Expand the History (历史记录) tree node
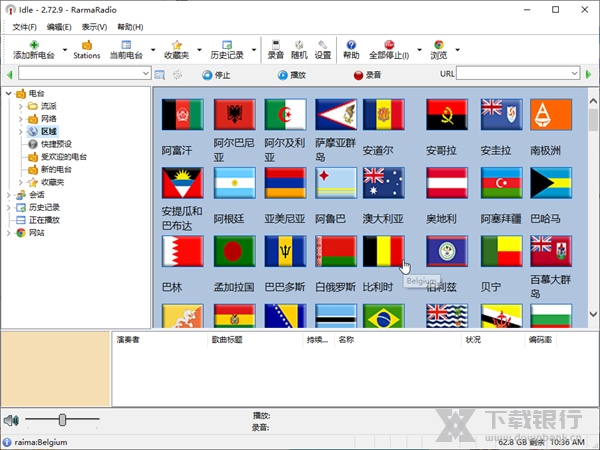The image size is (600, 450). (x=8, y=207)
